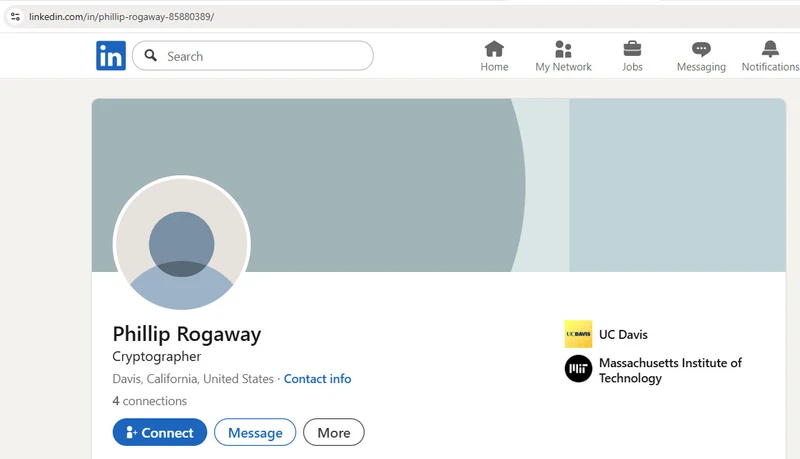Open the More options button
Viewport: 800px width, 459px height.
[x=334, y=432]
